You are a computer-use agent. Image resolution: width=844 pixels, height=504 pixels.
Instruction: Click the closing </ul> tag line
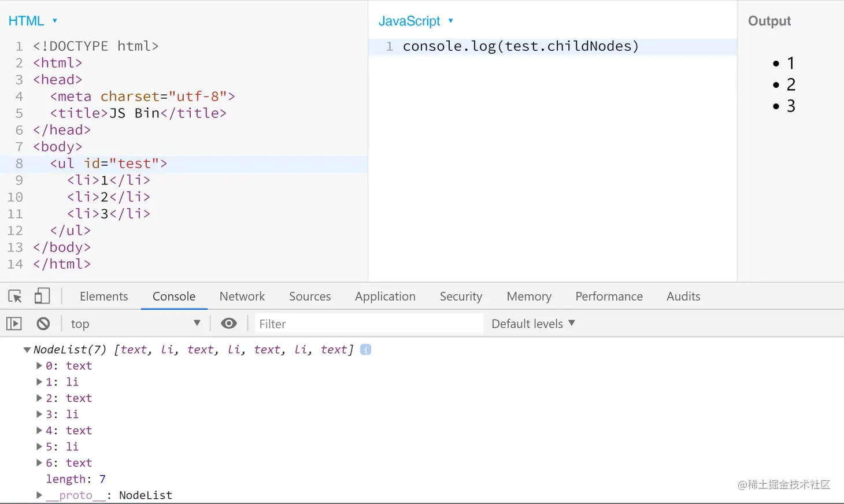[x=71, y=231]
